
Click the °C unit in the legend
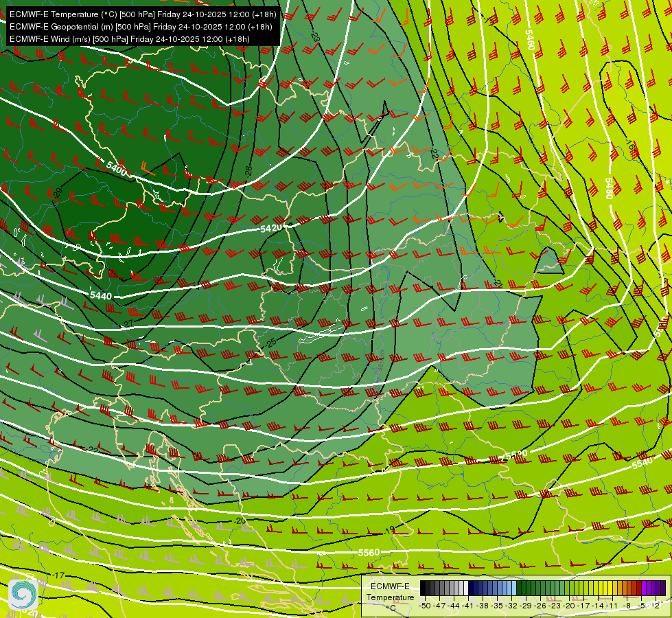pyautogui.click(x=391, y=608)
